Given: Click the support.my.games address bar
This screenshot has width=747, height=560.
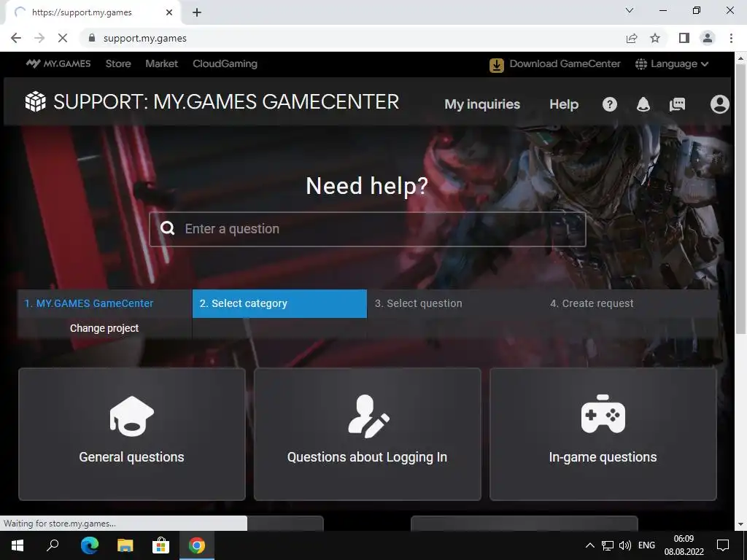Looking at the screenshot, I should tap(352, 38).
